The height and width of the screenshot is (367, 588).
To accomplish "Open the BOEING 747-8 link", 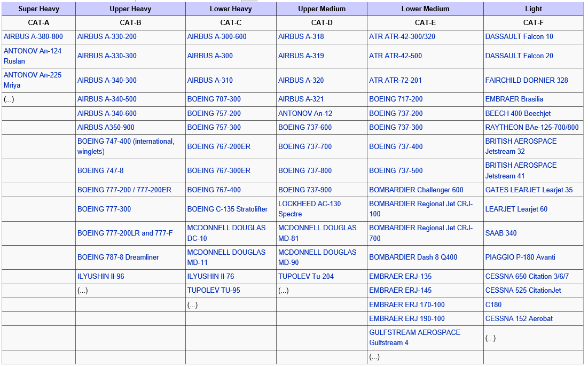I will [x=100, y=170].
